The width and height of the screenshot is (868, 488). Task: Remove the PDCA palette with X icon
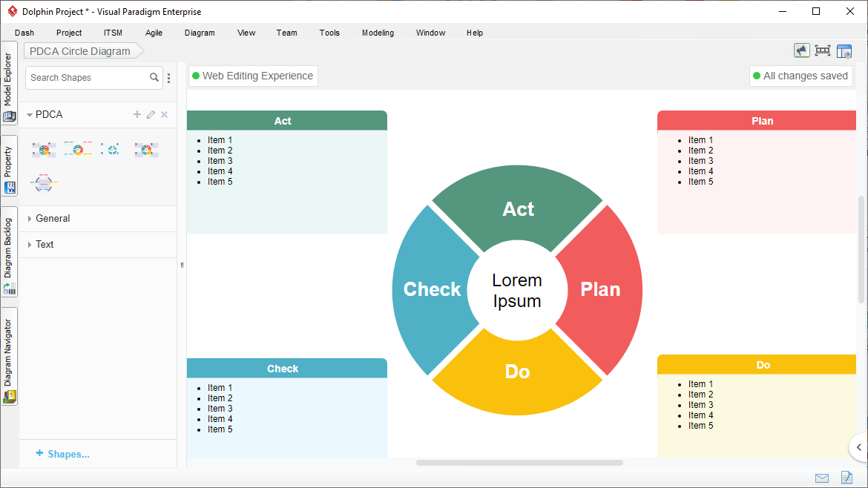tap(165, 114)
